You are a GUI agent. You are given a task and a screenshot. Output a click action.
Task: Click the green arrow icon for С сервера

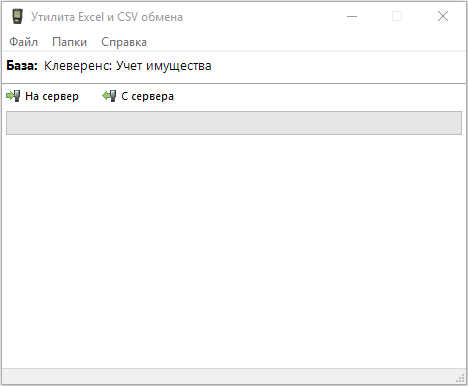109,96
